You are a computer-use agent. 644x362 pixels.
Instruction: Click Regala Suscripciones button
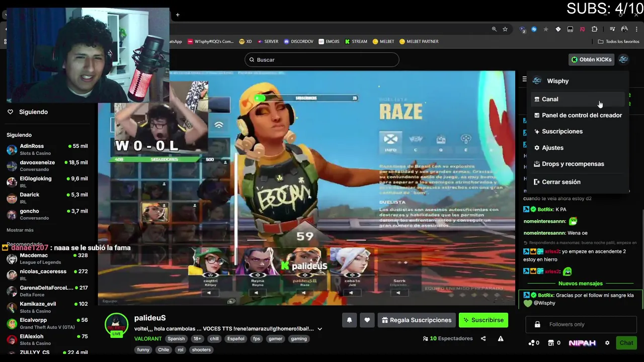pos(417,320)
